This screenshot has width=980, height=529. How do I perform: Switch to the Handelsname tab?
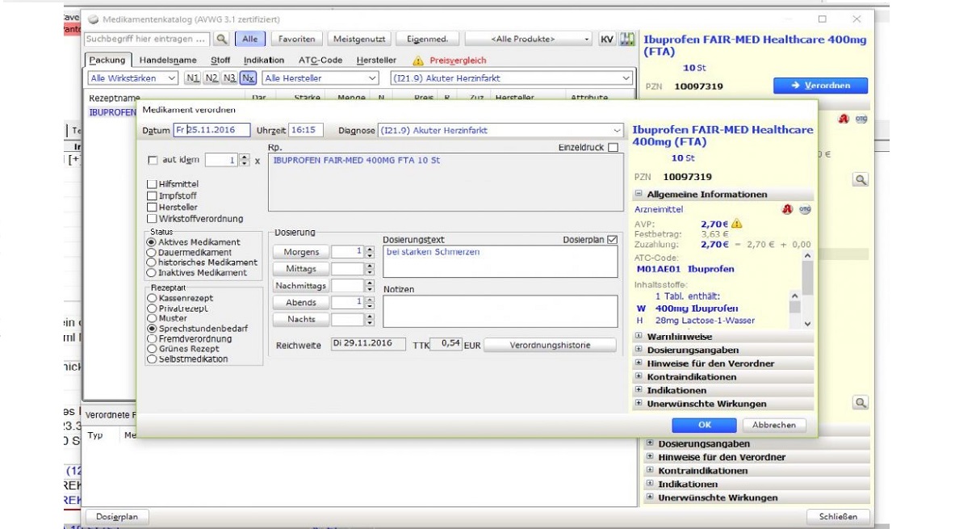pyautogui.click(x=168, y=61)
